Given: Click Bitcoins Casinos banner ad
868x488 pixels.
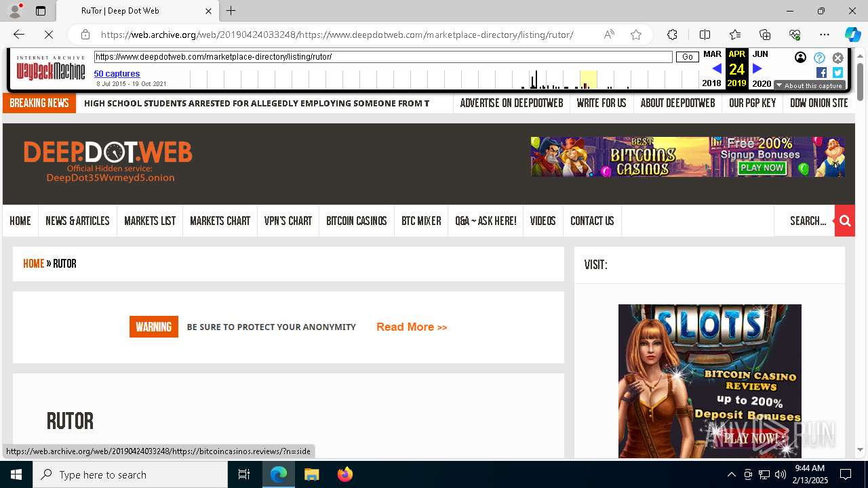Looking at the screenshot, I should tap(688, 157).
